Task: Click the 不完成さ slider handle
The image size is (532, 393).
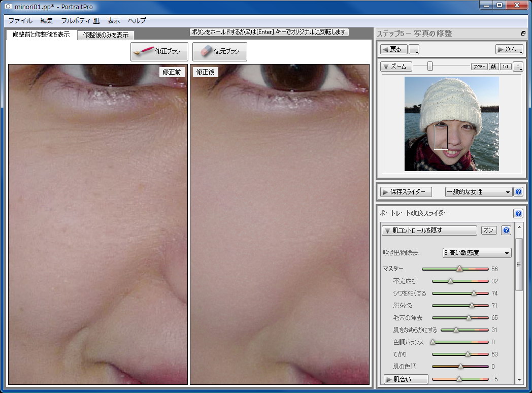Action: tap(450, 281)
